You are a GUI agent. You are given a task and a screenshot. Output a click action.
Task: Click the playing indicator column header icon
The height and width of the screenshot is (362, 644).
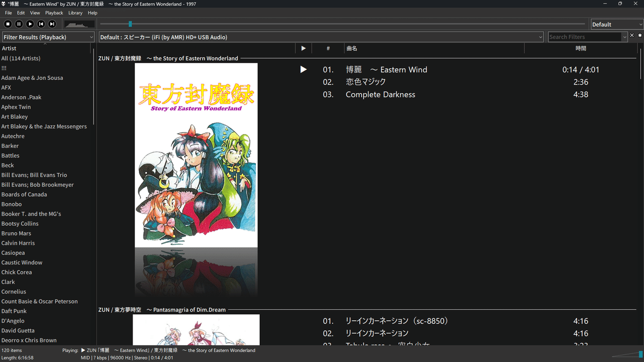click(303, 48)
